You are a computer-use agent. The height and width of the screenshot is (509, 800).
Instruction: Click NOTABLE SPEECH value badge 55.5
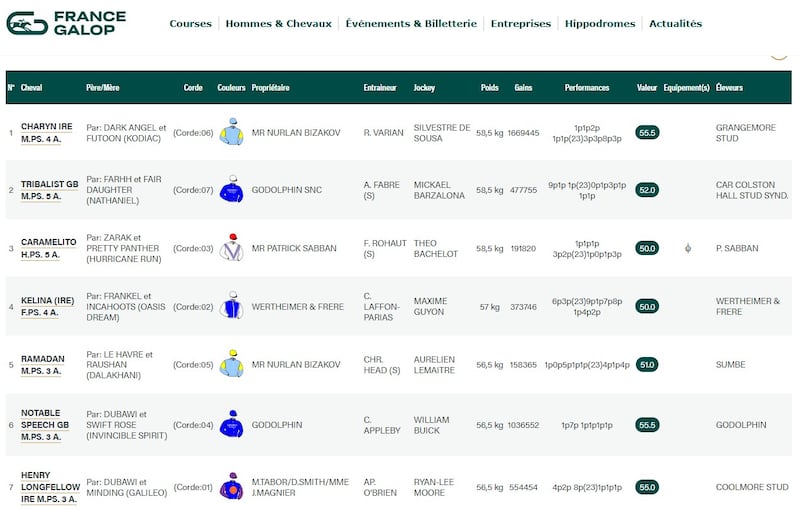click(x=647, y=425)
